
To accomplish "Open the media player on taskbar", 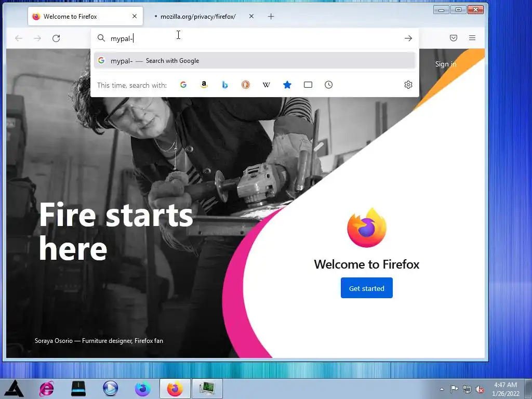I will point(111,389).
